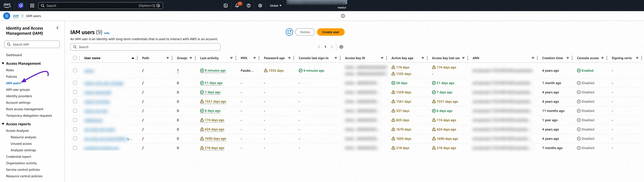Open the Path column filter dropdown
This screenshot has height=182, width=644.
coord(168,58)
